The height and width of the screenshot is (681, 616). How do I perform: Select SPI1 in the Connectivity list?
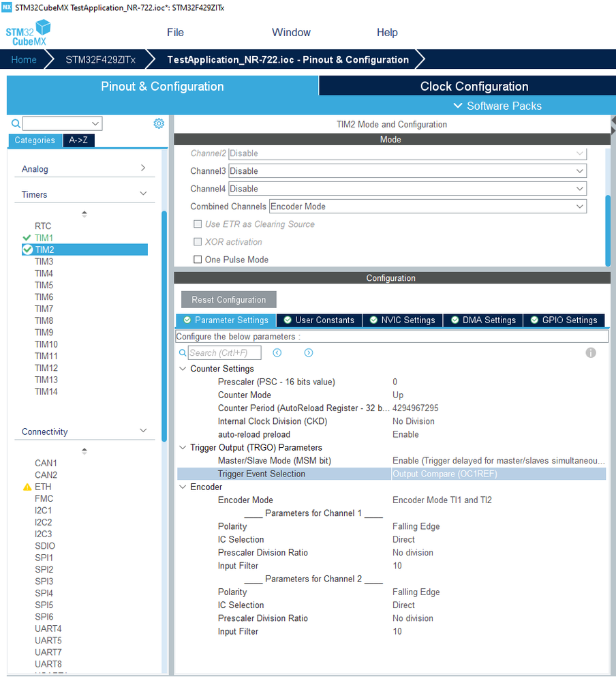44,558
